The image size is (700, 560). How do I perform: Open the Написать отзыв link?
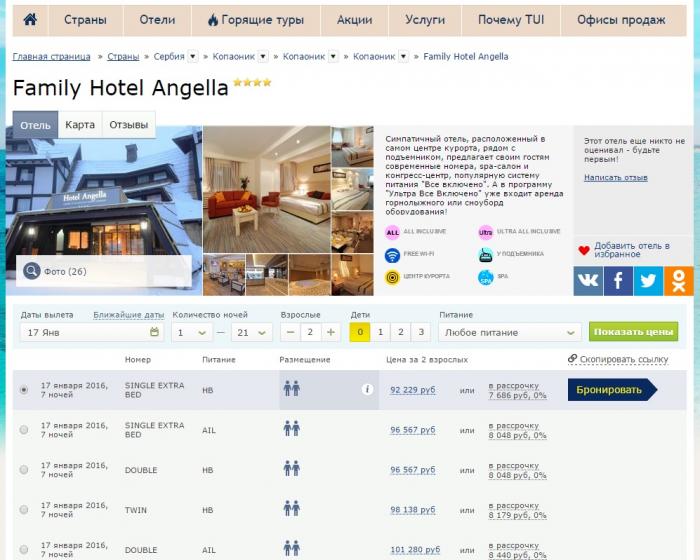tap(616, 178)
